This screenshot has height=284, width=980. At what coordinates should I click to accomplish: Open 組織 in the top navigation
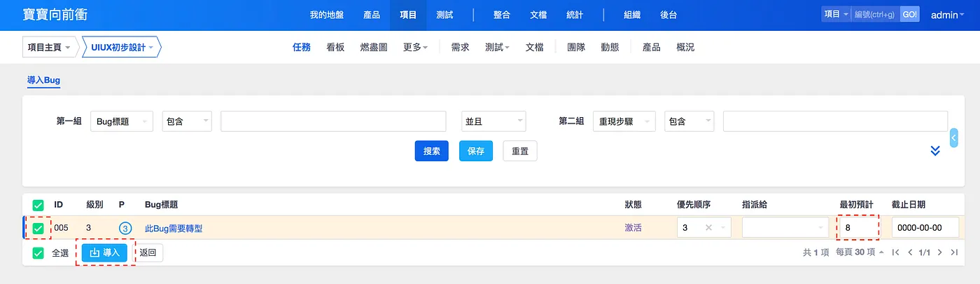click(x=631, y=15)
